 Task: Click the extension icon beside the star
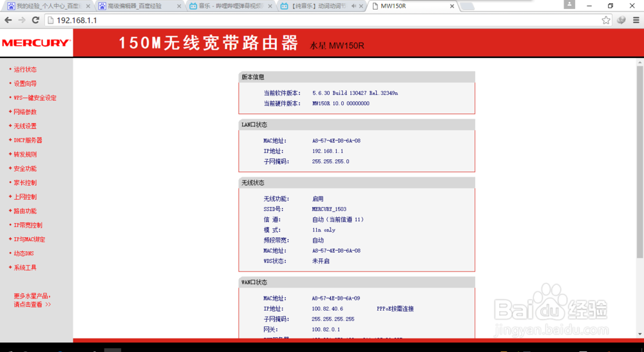click(x=621, y=20)
